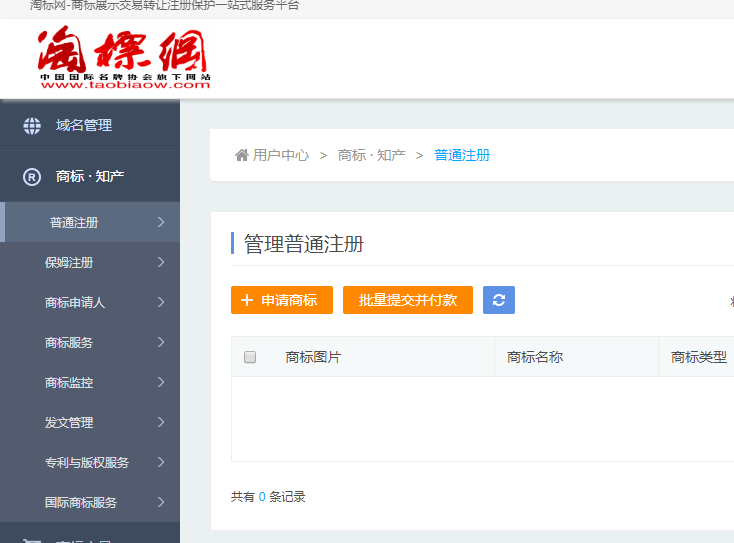Select 发文管理 in the sidebar

69,423
